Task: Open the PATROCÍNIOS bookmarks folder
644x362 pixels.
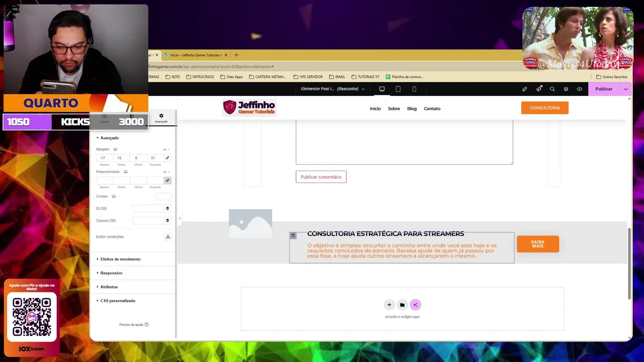Action: tap(200, 77)
